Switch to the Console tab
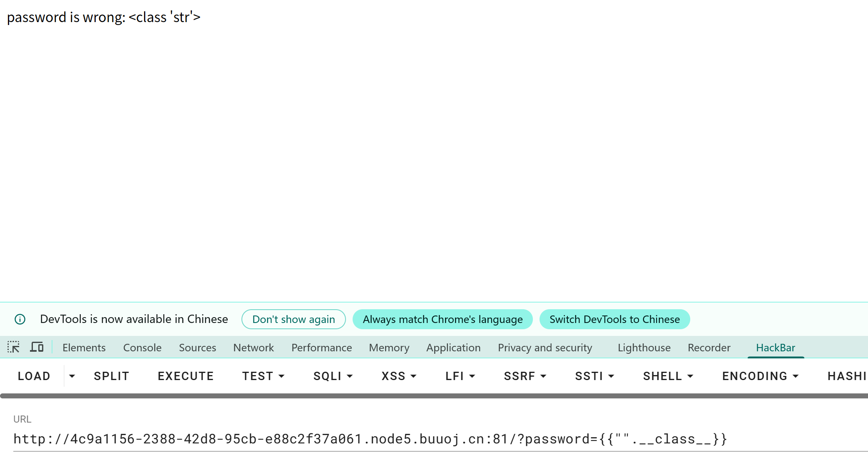The width and height of the screenshot is (868, 463). 142,348
